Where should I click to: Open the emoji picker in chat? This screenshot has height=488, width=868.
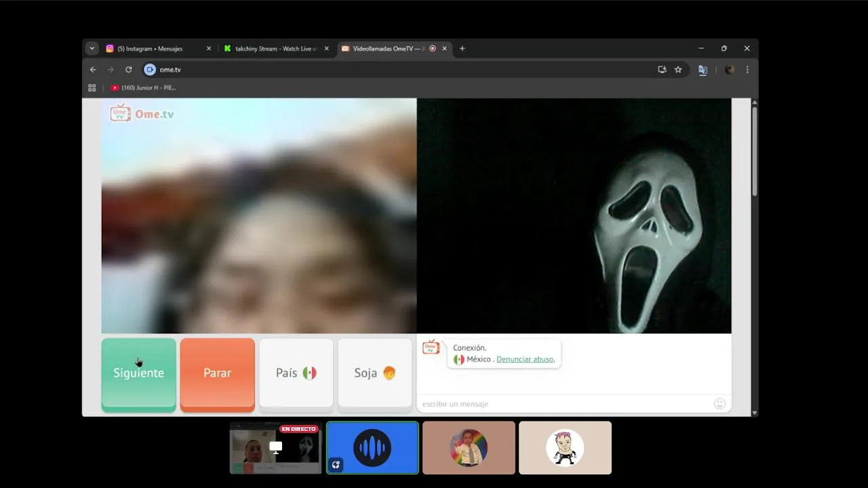(719, 404)
